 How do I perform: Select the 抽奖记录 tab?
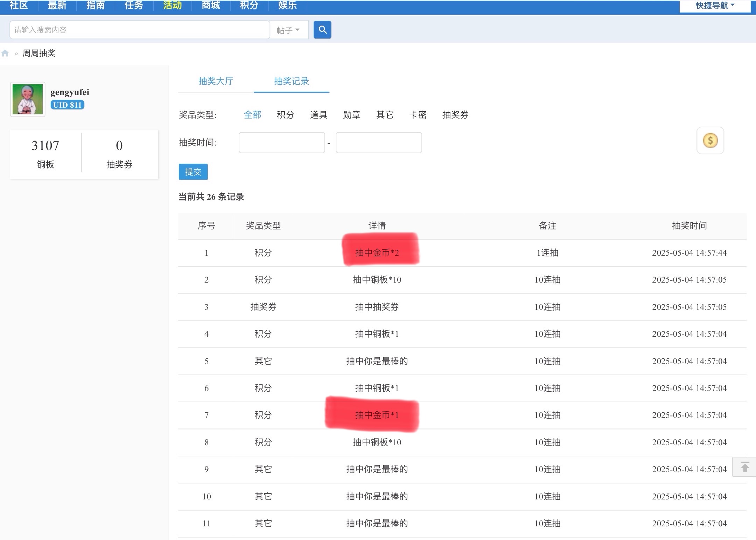pos(291,81)
